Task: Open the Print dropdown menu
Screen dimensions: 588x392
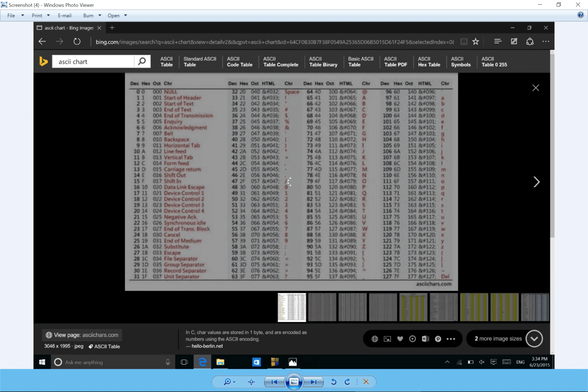Action: [x=41, y=16]
